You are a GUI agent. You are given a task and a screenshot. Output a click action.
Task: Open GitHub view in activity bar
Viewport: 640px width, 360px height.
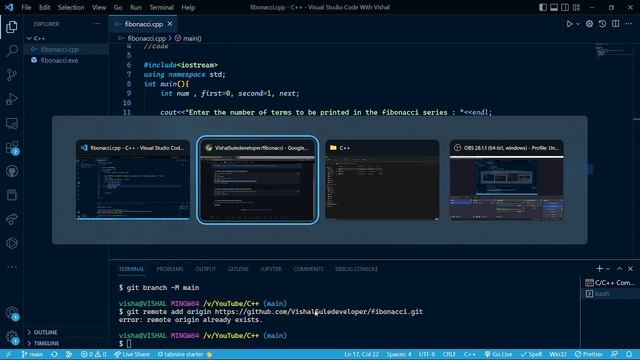click(12, 171)
